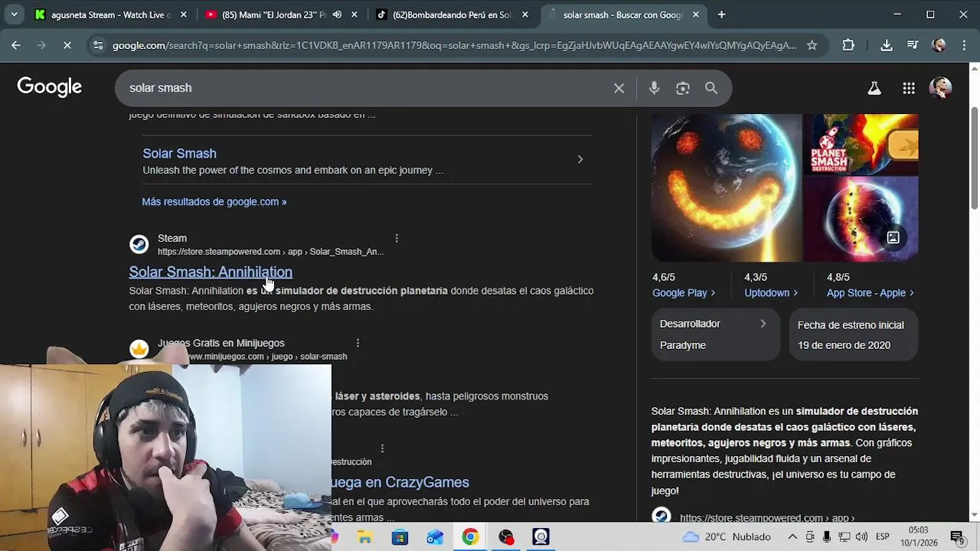Open the weather widget 20°C Nublado
980x551 pixels.
727,537
